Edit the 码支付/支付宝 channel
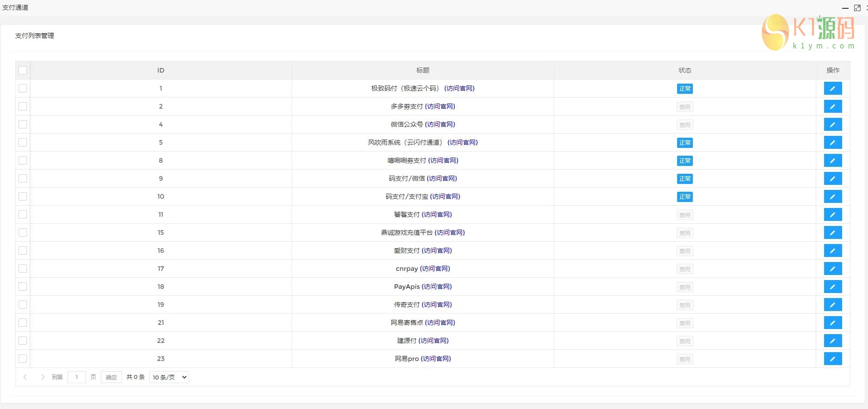This screenshot has height=409, width=868. coord(832,196)
